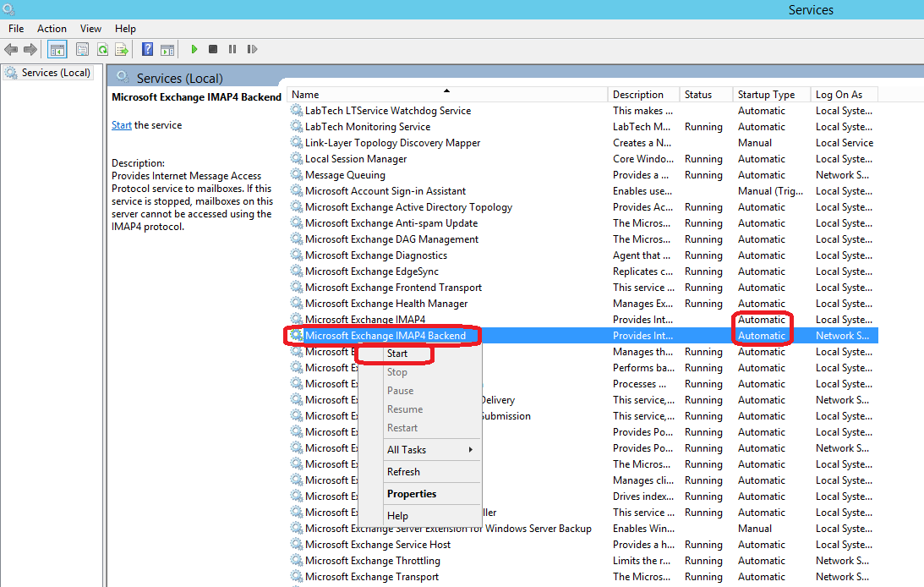
Task: Open the View menu
Action: 90,29
